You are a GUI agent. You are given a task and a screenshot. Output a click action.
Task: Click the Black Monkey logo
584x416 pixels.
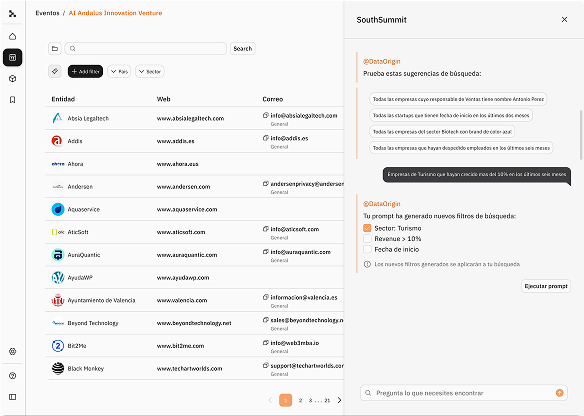click(58, 368)
